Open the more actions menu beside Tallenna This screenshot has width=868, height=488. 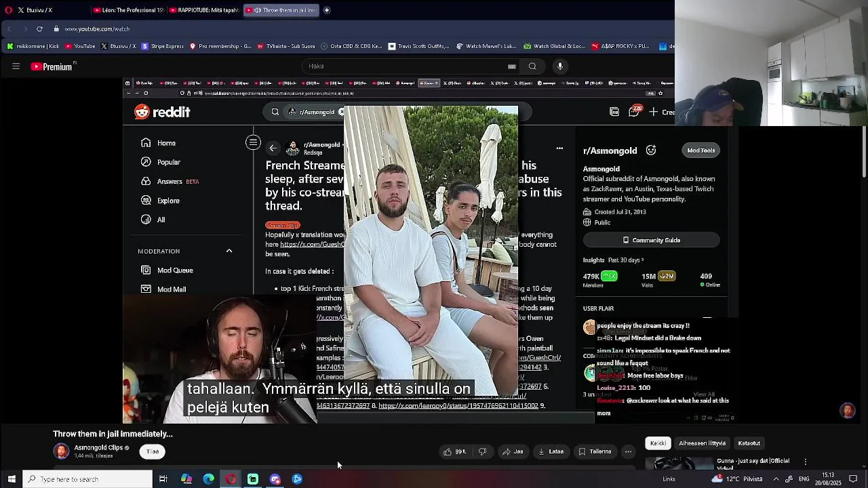(629, 451)
